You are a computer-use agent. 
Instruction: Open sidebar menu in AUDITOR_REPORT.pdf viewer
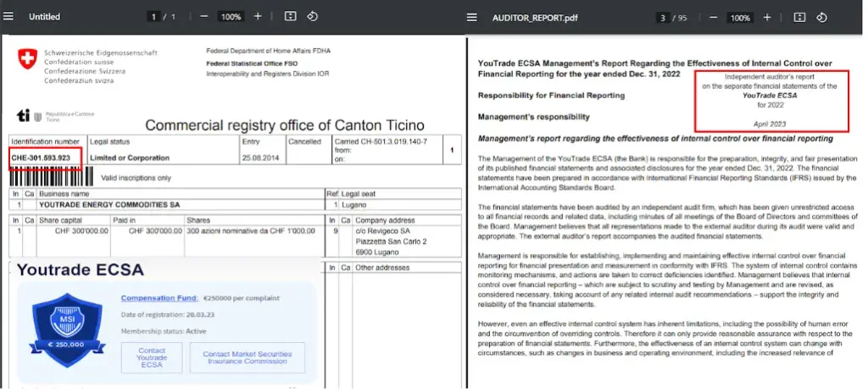471,18
